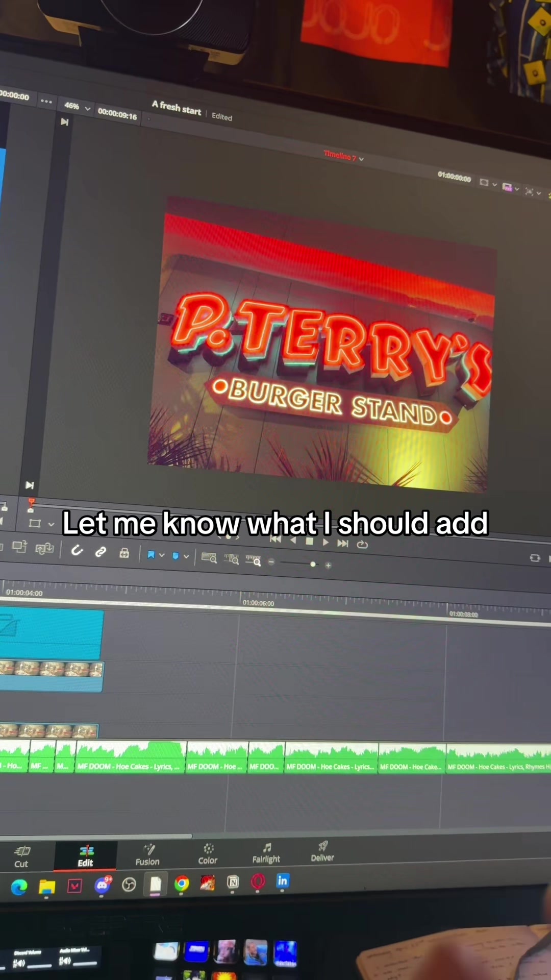Select the audio clip labeled 'MF DOOM - Hoe Cakes - Lyrics, ...' after 'M...'
Screen dimensions: 551x980
pyautogui.click(x=131, y=757)
